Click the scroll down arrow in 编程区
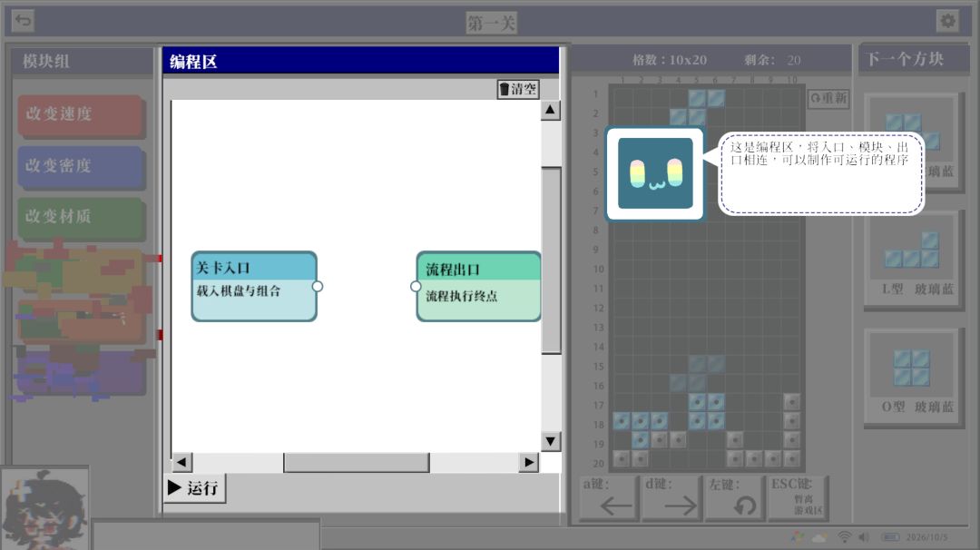Viewport: 980px width, 550px height. [550, 441]
